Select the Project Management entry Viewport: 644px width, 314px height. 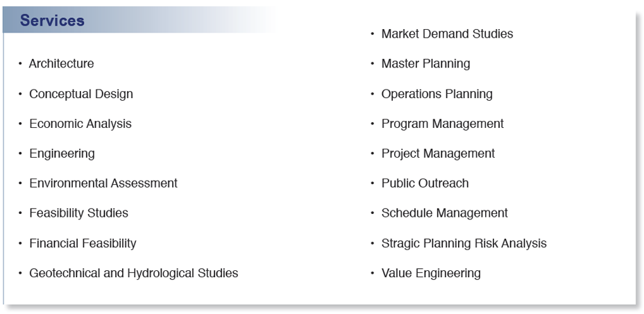tap(438, 154)
